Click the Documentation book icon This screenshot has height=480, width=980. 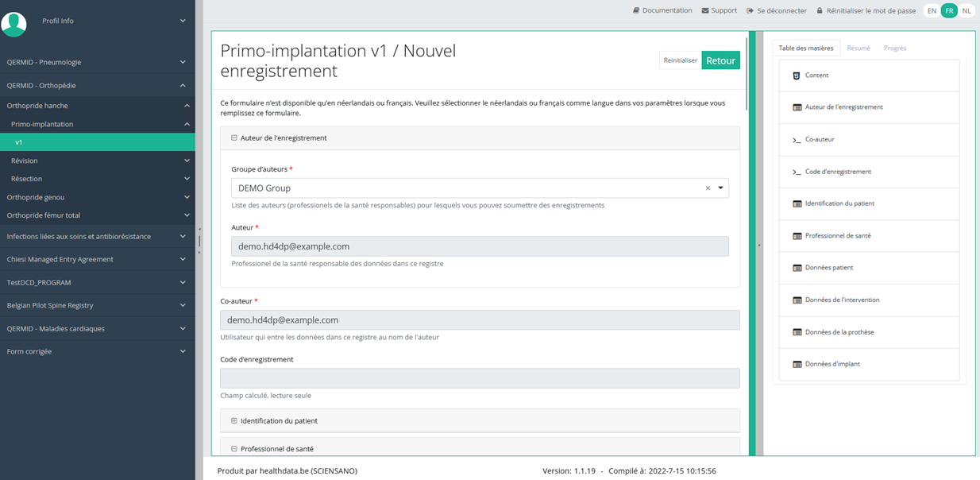tap(636, 10)
